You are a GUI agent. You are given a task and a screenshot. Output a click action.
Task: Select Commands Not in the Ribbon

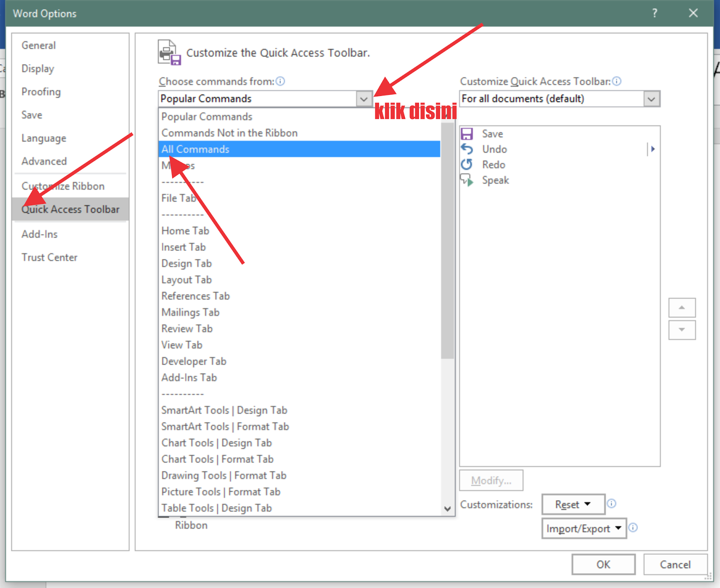[299, 133]
